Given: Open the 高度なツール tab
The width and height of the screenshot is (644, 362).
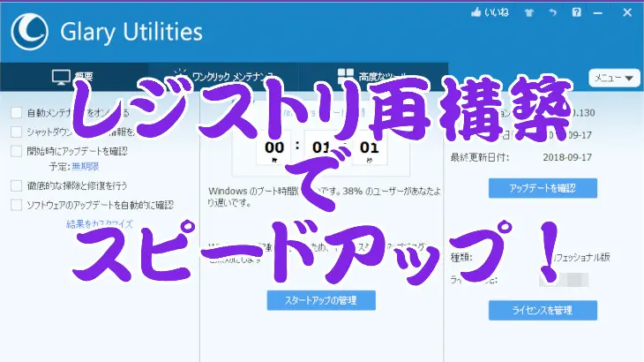Looking at the screenshot, I should pos(373,77).
